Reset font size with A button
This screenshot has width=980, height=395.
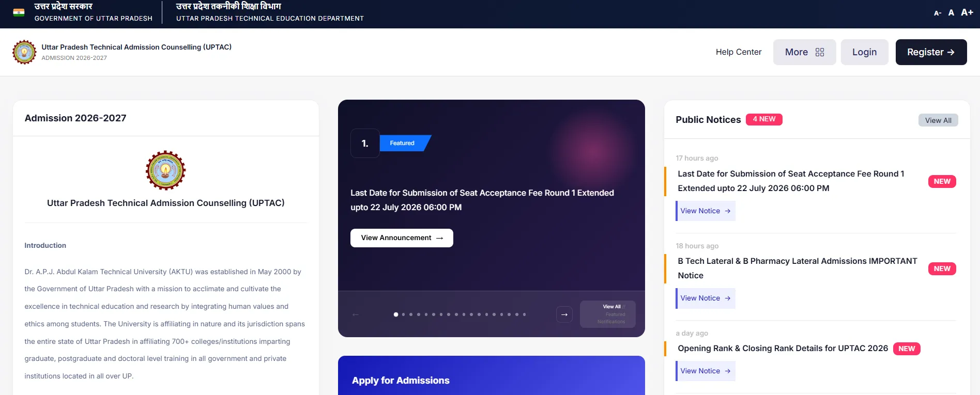pyautogui.click(x=951, y=12)
